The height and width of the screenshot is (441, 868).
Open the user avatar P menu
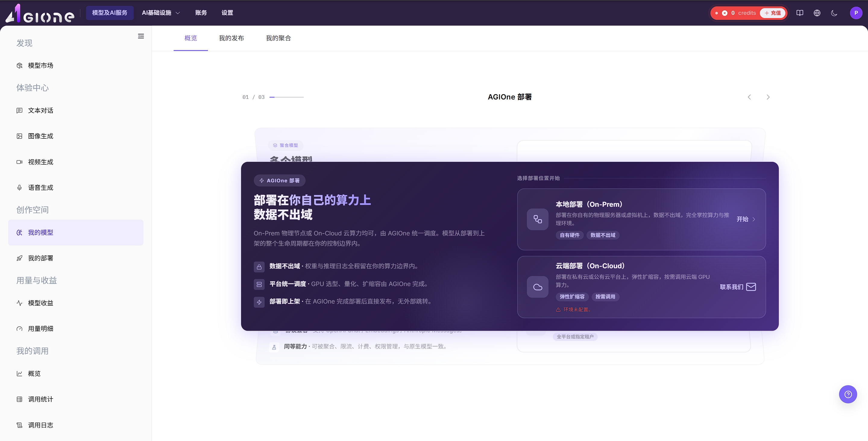tap(856, 13)
